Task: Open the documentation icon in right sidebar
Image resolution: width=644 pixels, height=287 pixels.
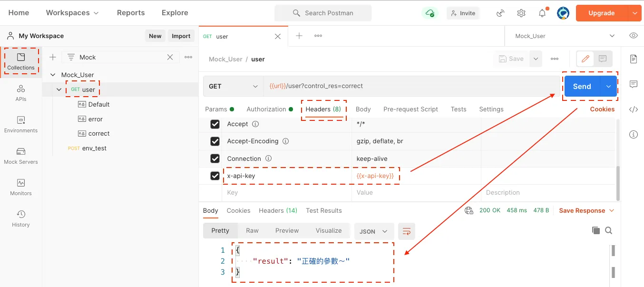Action: pos(633,59)
